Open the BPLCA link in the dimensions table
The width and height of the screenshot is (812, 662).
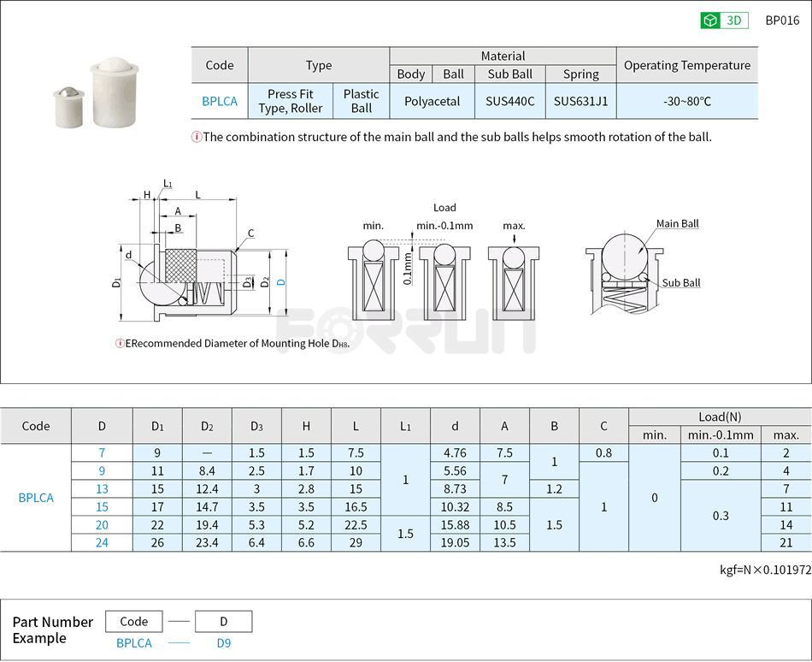36,497
